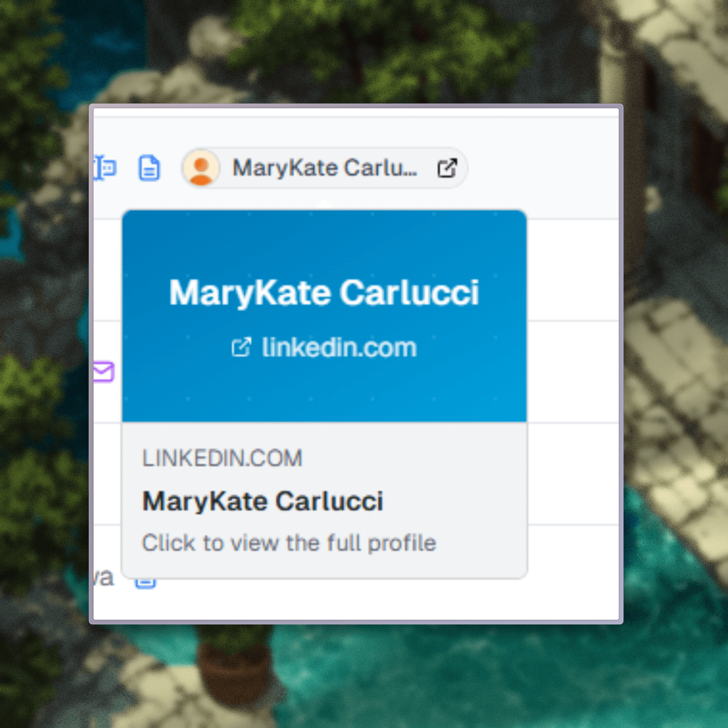Click the bold MaryKate Carlucci preview title

pos(263,500)
